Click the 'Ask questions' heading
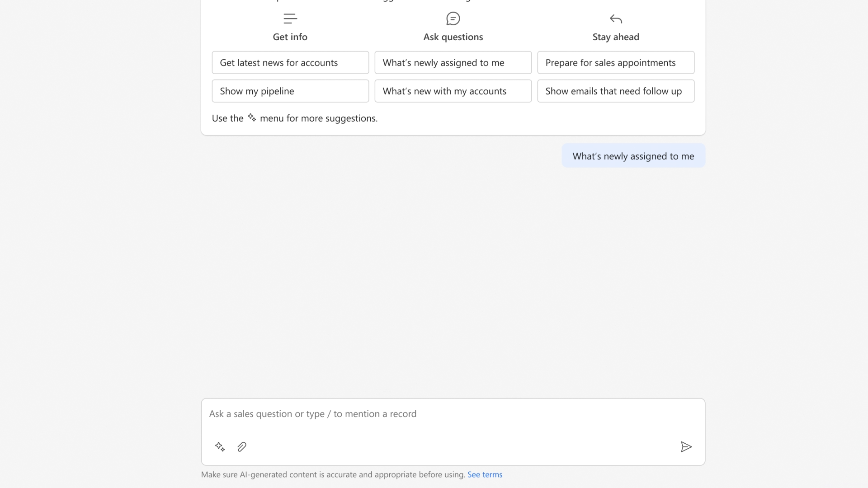This screenshot has width=868, height=488. (453, 37)
